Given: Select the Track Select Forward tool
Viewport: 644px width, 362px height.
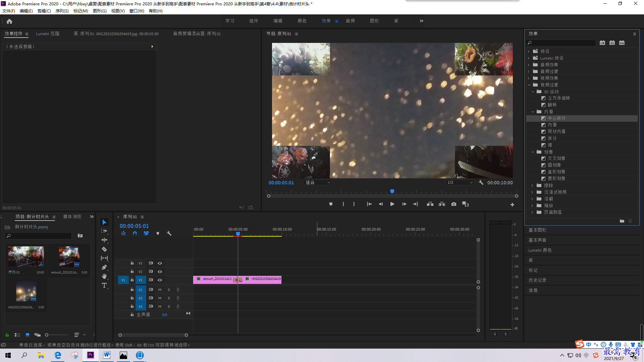Looking at the screenshot, I should click(104, 231).
